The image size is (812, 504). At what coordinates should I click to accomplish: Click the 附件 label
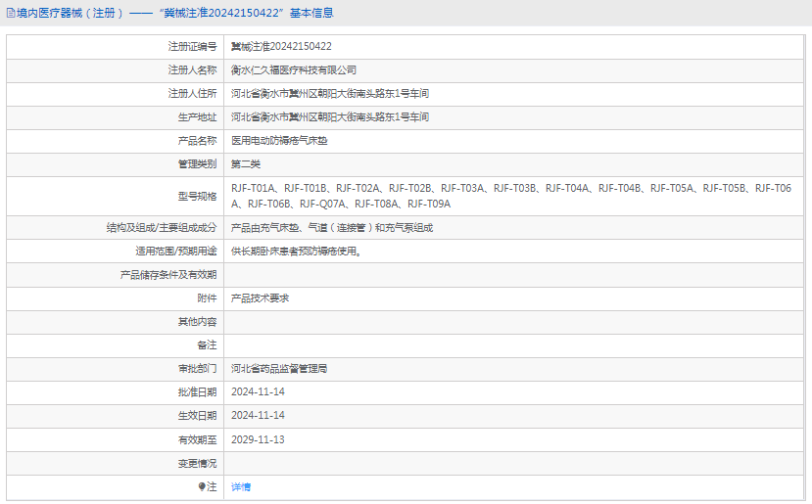(x=207, y=298)
